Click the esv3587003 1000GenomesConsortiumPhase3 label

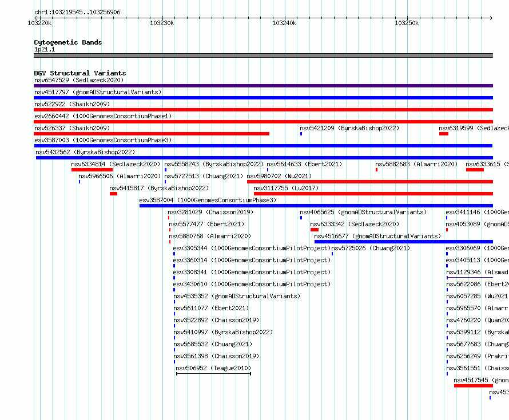103,140
